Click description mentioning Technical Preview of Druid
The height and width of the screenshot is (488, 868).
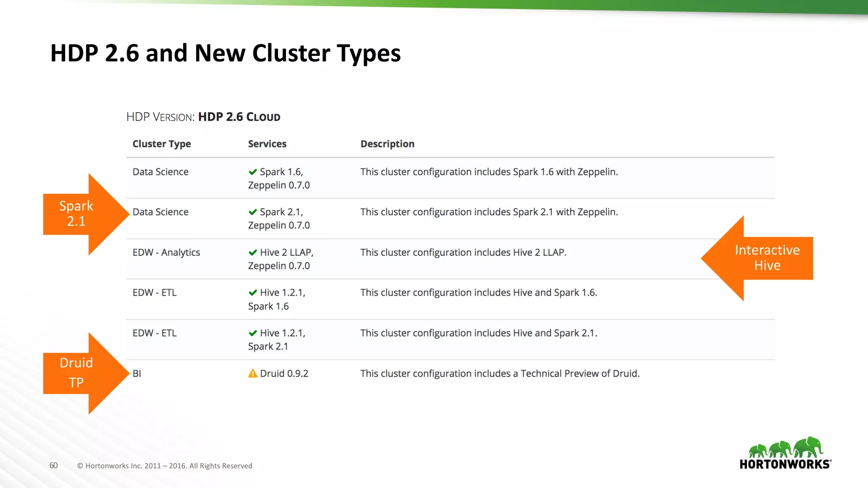(500, 374)
